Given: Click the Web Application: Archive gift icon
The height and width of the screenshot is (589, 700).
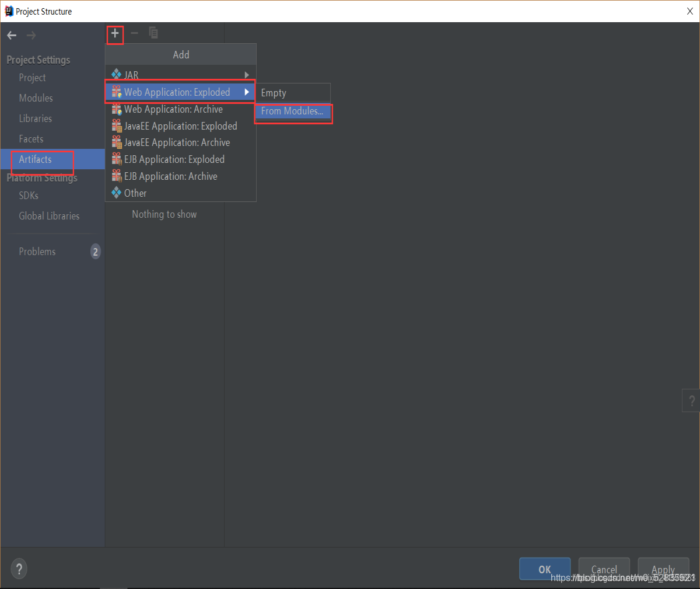Looking at the screenshot, I should [117, 109].
